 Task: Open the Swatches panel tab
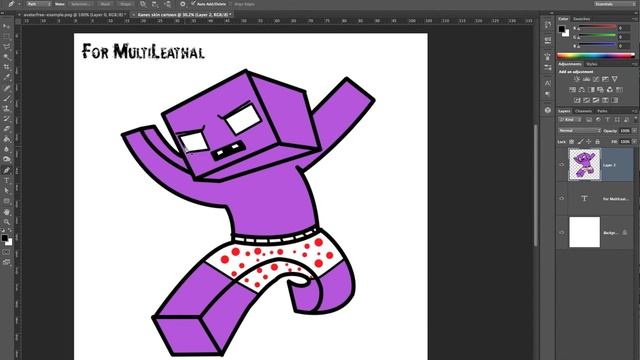coord(581,19)
